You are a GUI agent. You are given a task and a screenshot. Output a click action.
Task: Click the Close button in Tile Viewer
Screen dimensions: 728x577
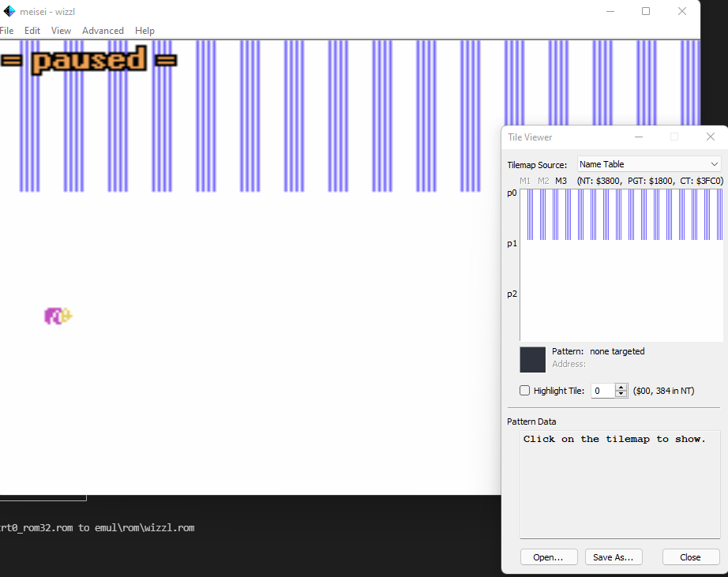[x=690, y=557]
